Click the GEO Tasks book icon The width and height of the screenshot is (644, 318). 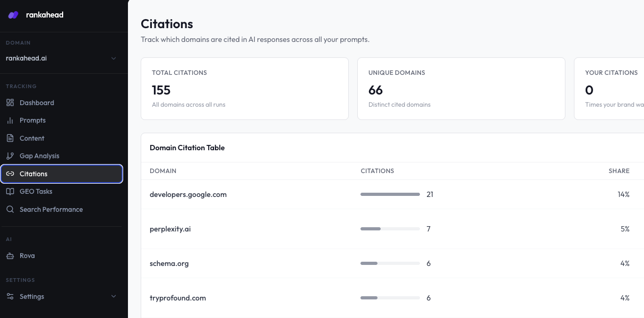pyautogui.click(x=10, y=192)
